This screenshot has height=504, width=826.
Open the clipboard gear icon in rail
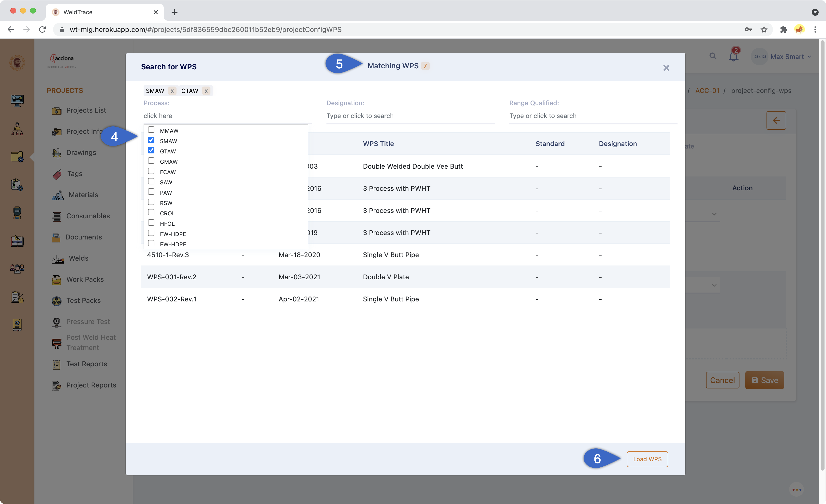(17, 185)
